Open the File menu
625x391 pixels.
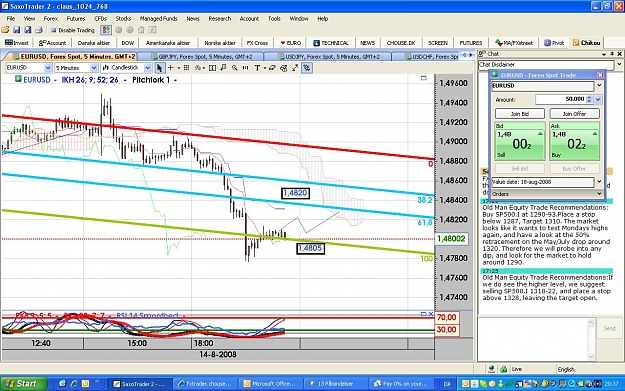tap(11, 18)
